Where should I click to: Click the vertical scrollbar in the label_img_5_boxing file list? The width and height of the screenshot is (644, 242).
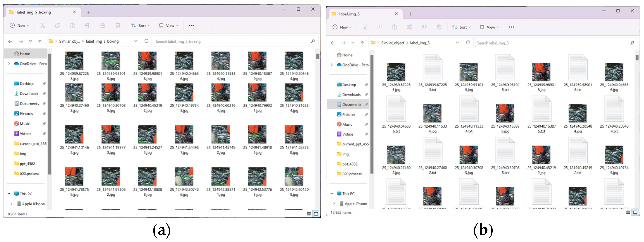pyautogui.click(x=318, y=57)
